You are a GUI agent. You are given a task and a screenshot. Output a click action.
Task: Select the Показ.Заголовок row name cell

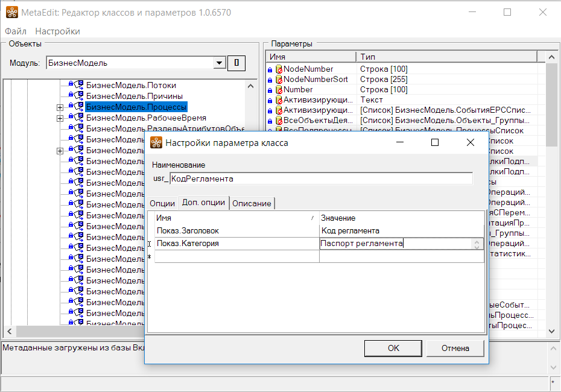coord(236,230)
